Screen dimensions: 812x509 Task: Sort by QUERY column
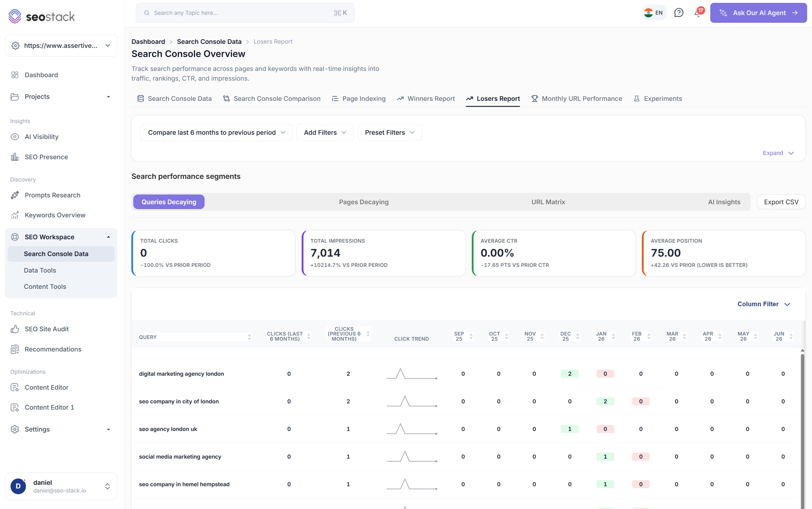pos(250,337)
